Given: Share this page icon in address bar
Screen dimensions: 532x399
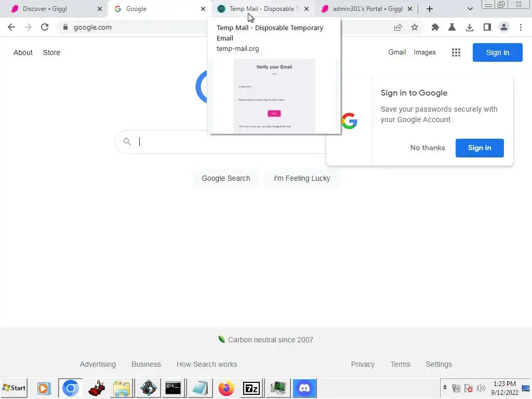Looking at the screenshot, I should coord(398,27).
